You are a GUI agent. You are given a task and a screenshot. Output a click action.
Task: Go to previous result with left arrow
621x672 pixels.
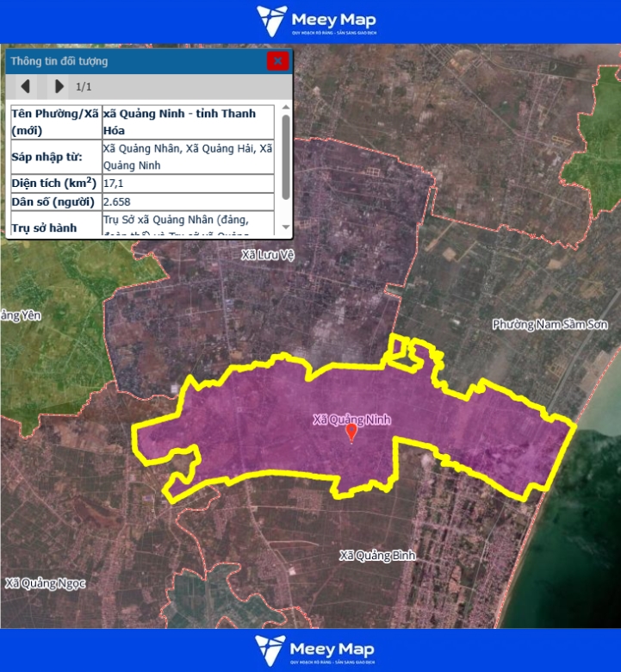tap(26, 86)
